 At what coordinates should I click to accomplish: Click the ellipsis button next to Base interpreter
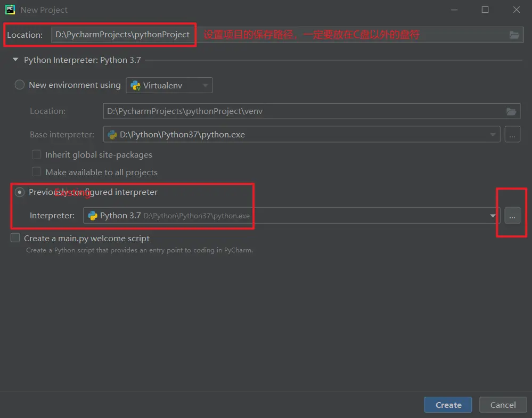coord(512,134)
